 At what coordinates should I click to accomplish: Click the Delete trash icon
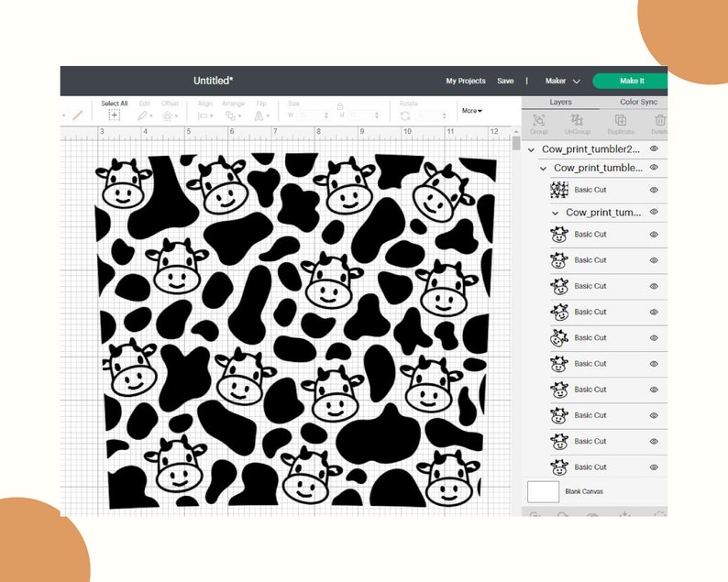click(660, 120)
